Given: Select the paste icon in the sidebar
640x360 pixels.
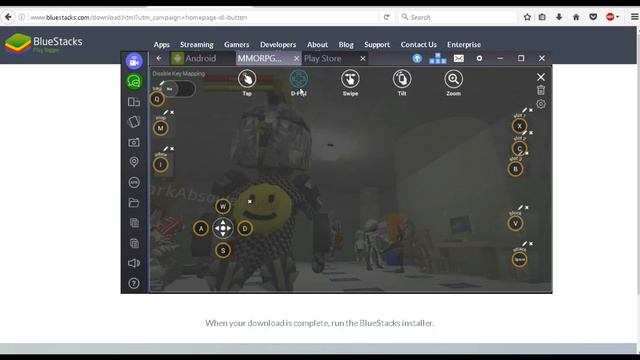Looking at the screenshot, I should tap(134, 243).
